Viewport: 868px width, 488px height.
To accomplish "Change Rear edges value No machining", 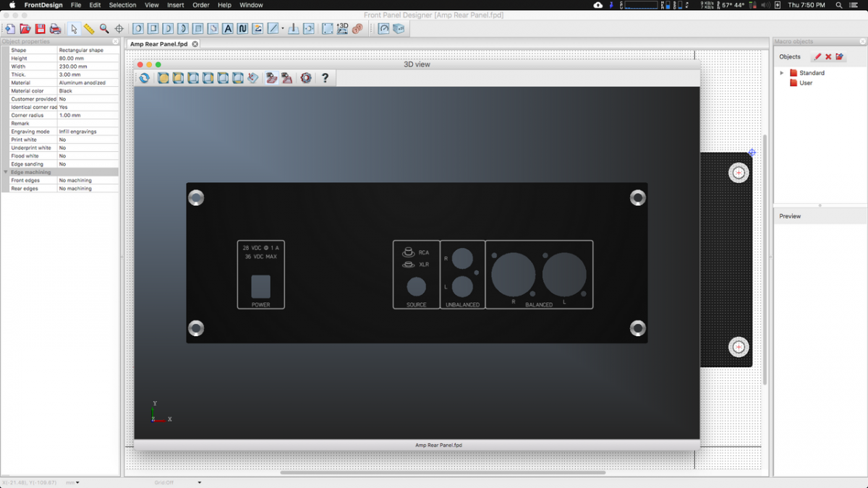I will tap(88, 189).
